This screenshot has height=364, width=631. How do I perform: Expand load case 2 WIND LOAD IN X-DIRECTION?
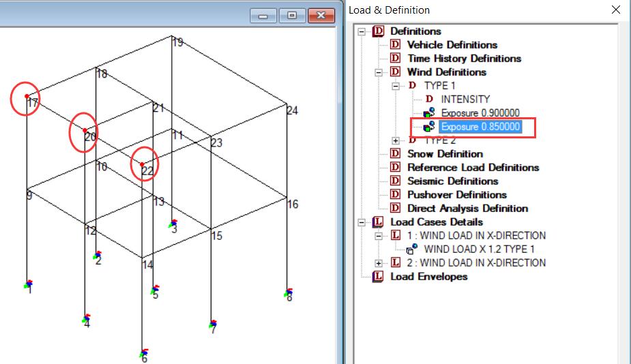379,263
